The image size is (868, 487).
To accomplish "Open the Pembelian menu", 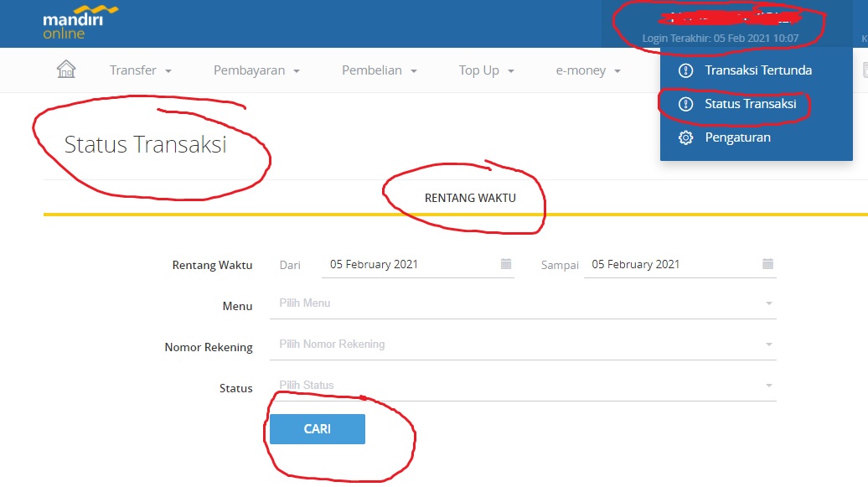I will click(380, 70).
